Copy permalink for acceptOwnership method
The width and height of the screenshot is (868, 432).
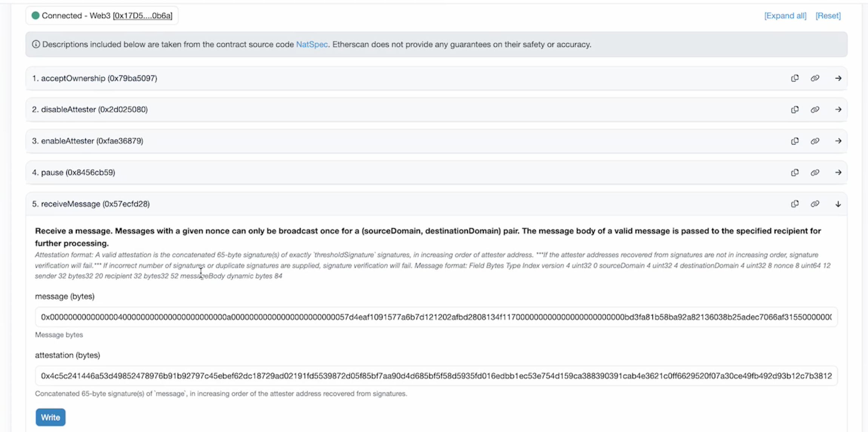point(815,78)
